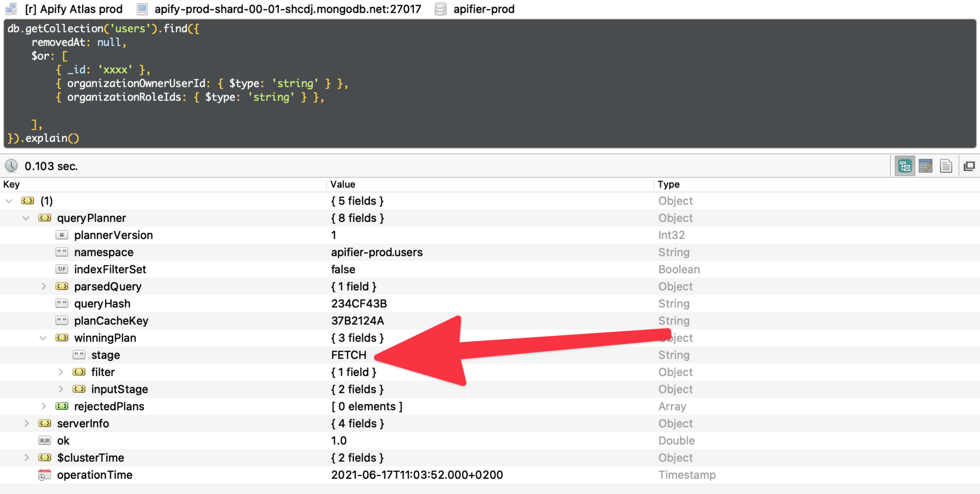Select the stage row label
Image resolution: width=980 pixels, height=494 pixels.
click(x=105, y=355)
